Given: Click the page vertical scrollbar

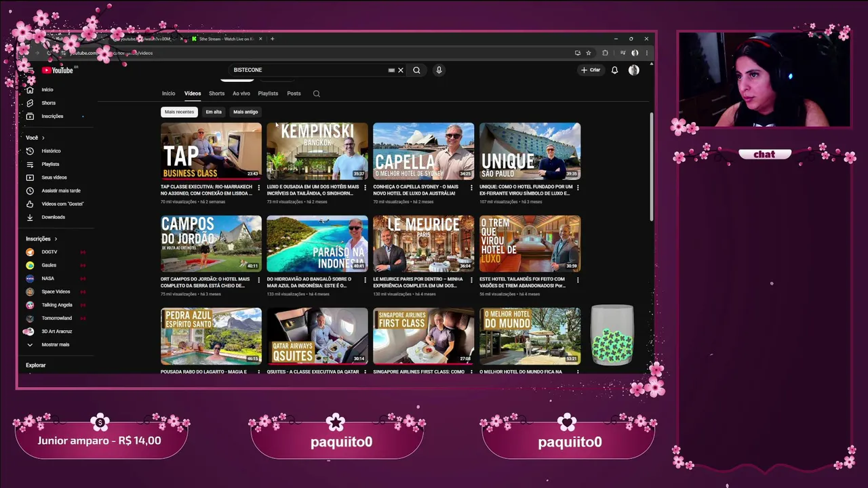Looking at the screenshot, I should click(x=651, y=166).
